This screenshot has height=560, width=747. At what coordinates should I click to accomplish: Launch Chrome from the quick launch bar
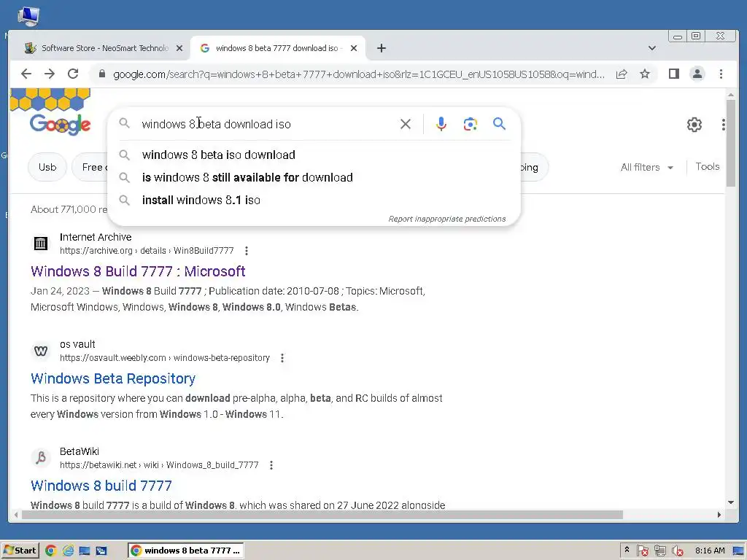pyautogui.click(x=50, y=551)
